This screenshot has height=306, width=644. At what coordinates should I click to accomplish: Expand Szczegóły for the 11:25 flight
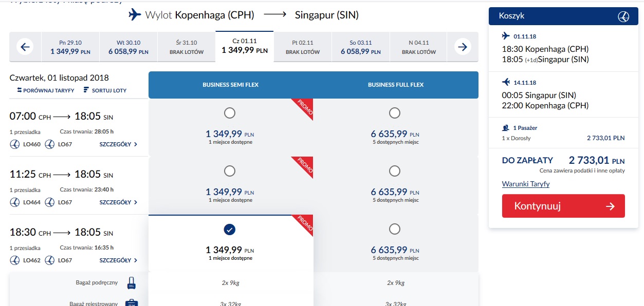tap(119, 202)
